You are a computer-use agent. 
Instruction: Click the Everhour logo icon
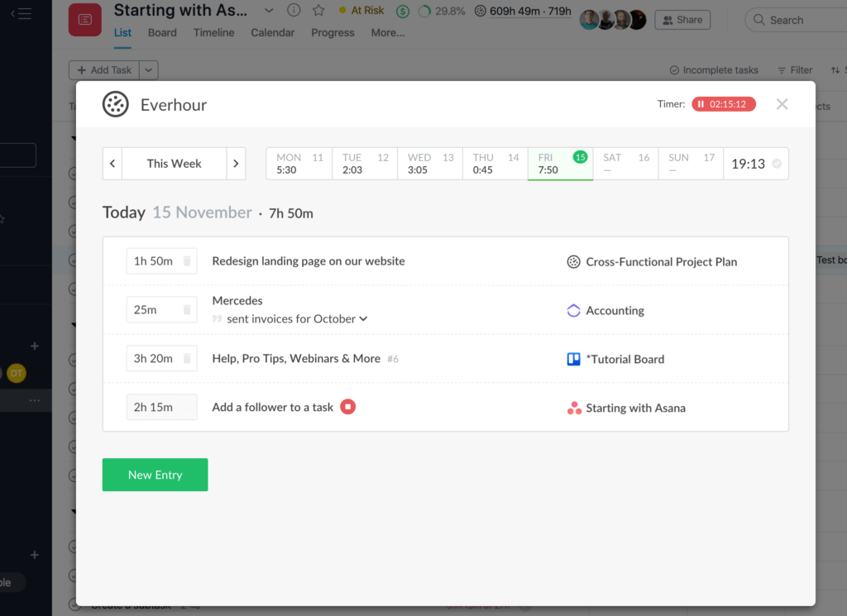coord(115,104)
